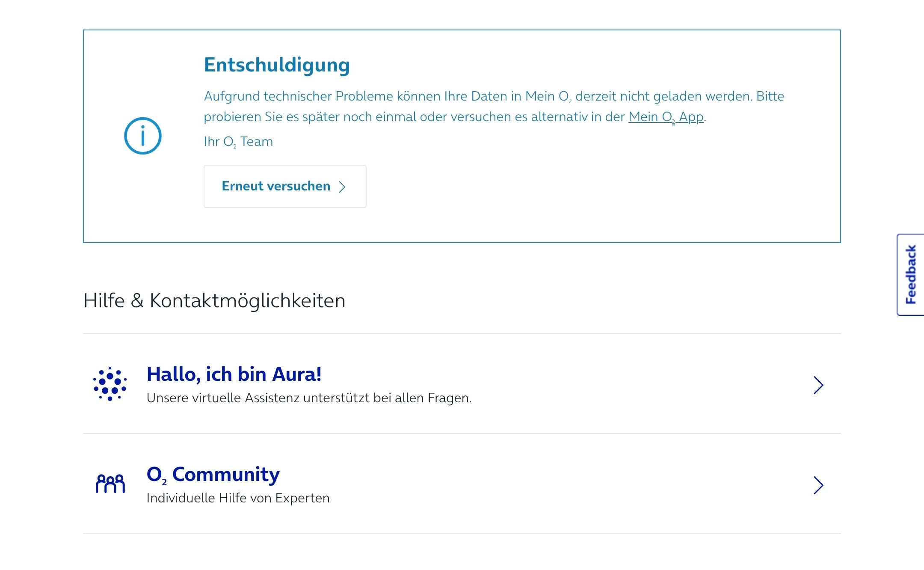924x570 pixels.
Task: Click 'Unsere virtuelle Assistenz' subtitle text
Action: pyautogui.click(x=308, y=398)
